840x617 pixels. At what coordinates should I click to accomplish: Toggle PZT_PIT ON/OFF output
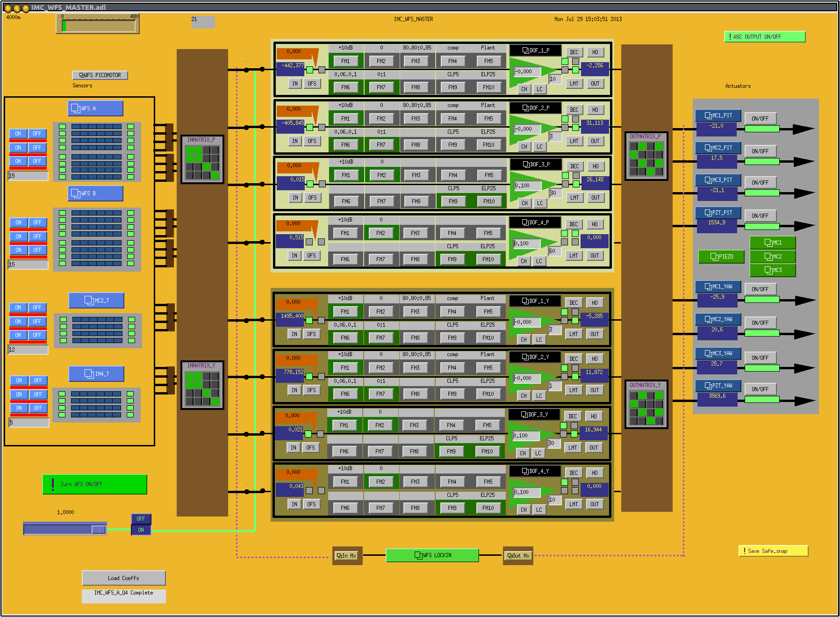[x=760, y=216]
